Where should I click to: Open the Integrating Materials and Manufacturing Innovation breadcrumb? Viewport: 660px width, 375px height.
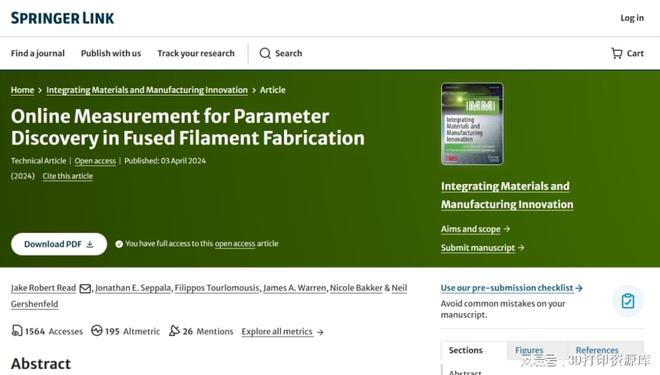pos(147,90)
